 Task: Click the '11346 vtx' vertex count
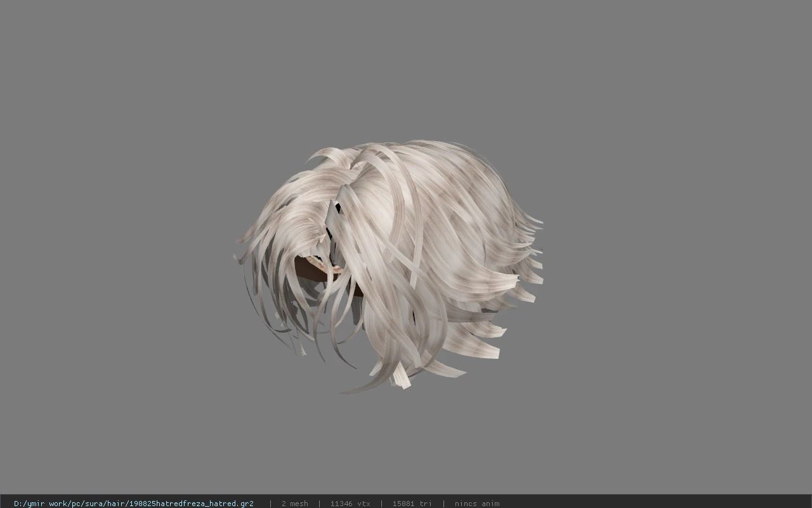pyautogui.click(x=350, y=504)
